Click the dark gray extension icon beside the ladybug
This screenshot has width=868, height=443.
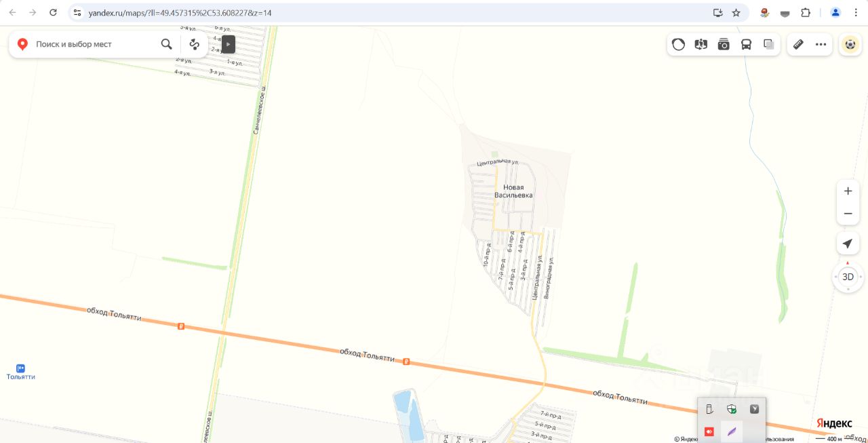[785, 12]
